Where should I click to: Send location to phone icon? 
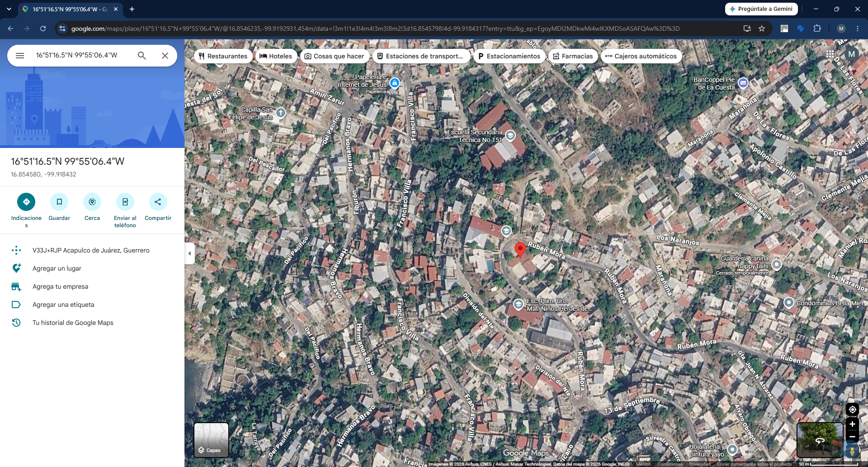pos(125,202)
